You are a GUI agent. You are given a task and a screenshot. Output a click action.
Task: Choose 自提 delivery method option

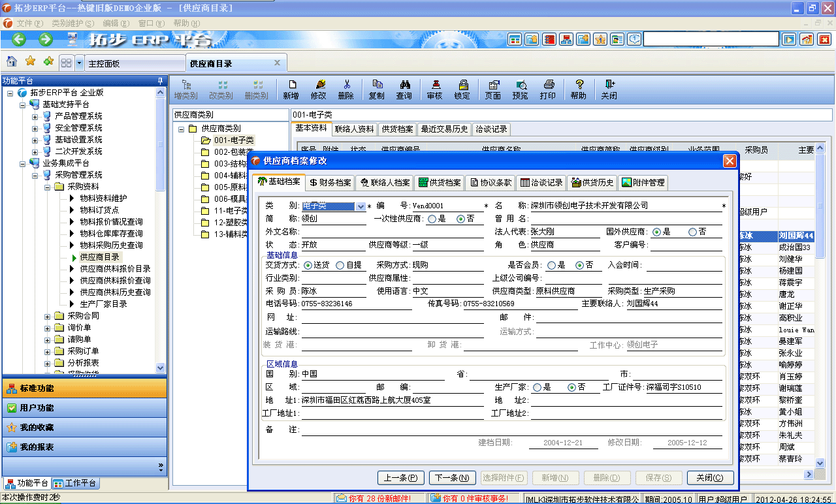tap(340, 266)
